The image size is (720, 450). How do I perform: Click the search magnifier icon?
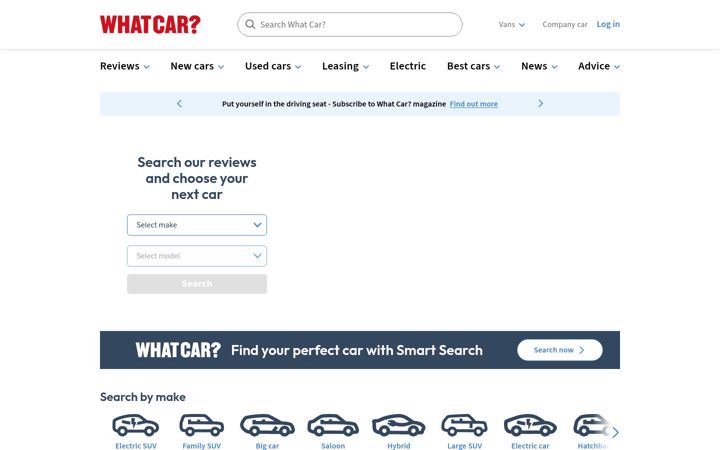[x=250, y=24]
